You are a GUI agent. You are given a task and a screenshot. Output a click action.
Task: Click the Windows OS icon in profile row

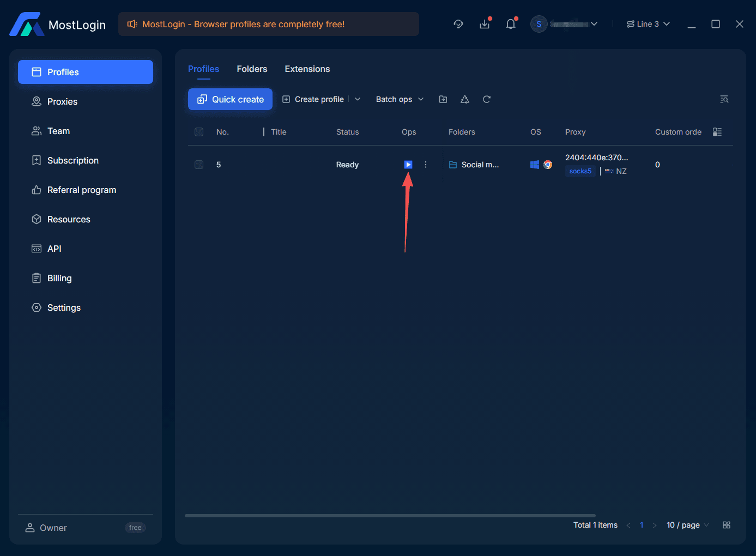pyautogui.click(x=535, y=165)
